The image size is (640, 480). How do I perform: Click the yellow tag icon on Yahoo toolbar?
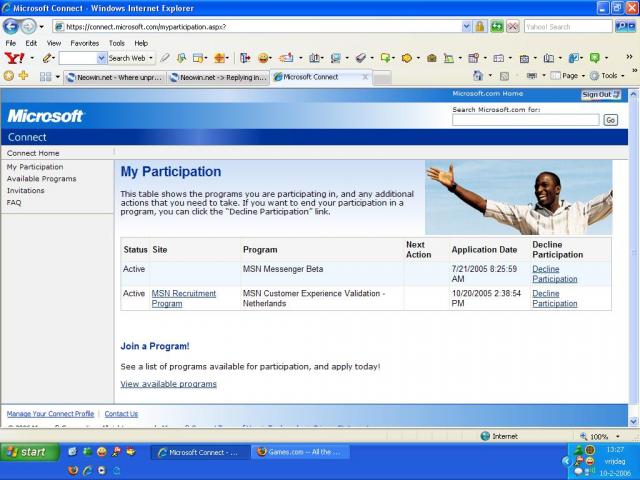[407, 58]
